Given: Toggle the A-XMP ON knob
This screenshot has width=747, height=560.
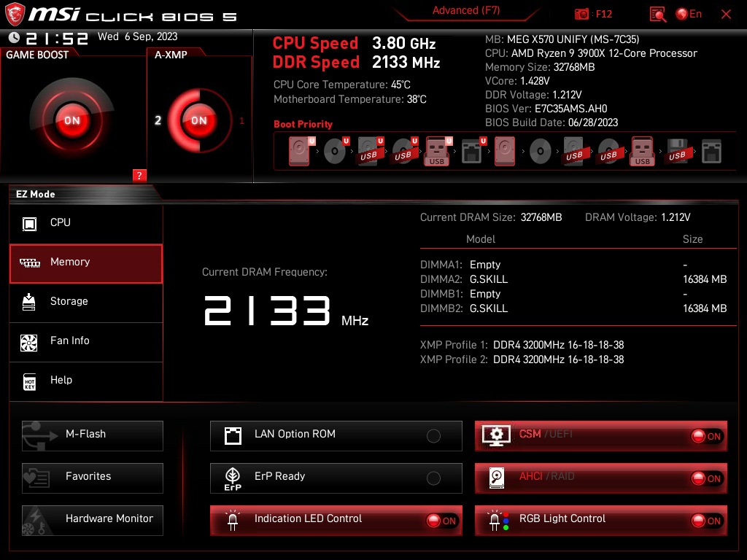Looking at the screenshot, I should coord(199,120).
